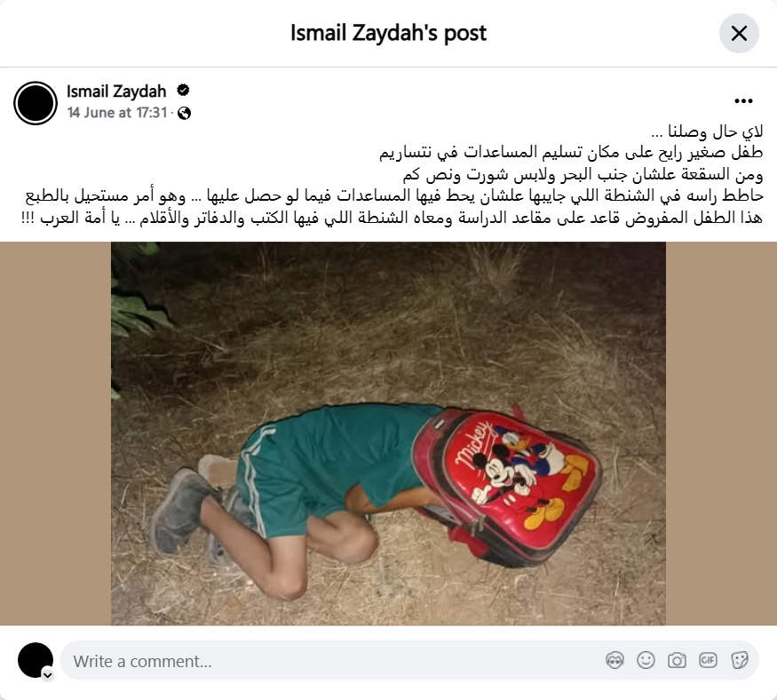Image resolution: width=777 pixels, height=700 pixels.
Task: Close the Ismail Zaydah's post dialog
Action: pyautogui.click(x=739, y=33)
